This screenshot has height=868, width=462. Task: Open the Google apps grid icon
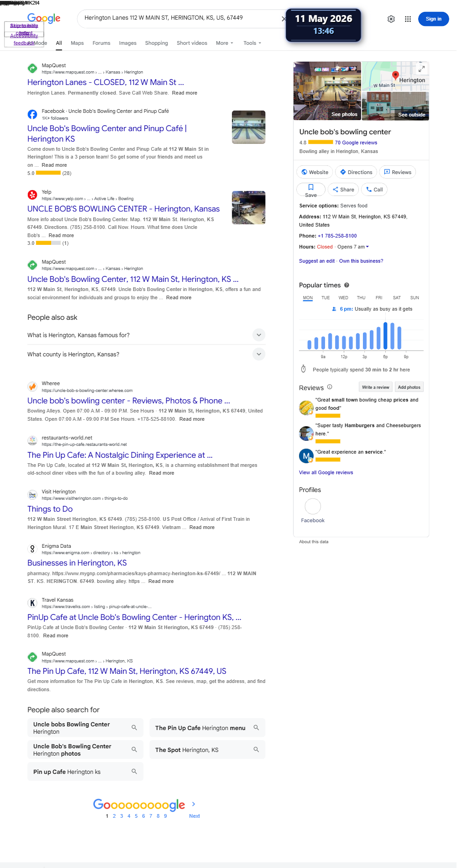tap(408, 19)
